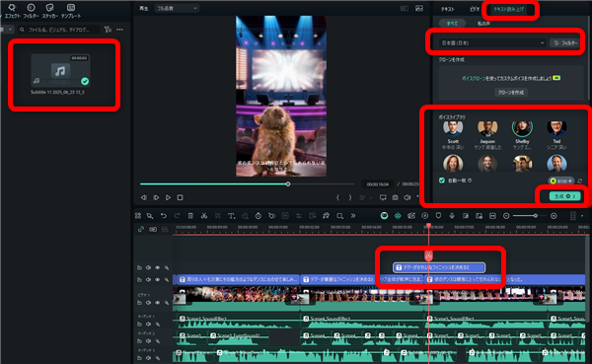Select the text T tool in timeline toolbar
The width and height of the screenshot is (592, 364).
click(231, 216)
